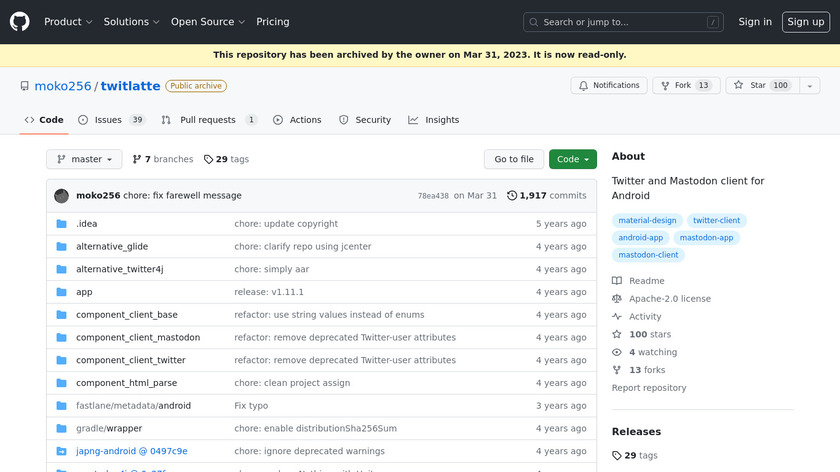
Task: Expand the green Code dropdown
Action: [573, 159]
